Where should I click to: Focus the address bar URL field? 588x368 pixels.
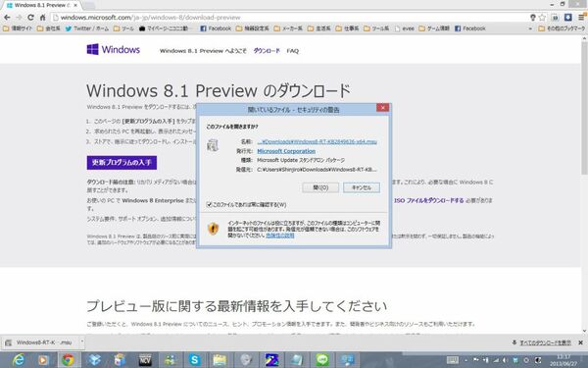click(289, 18)
